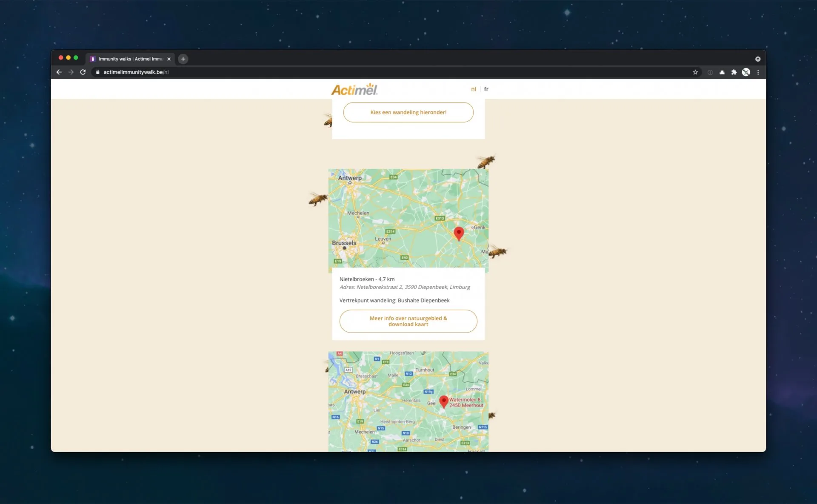Screen dimensions: 817x504
Task: Click the Actimel logo
Action: coord(354,89)
